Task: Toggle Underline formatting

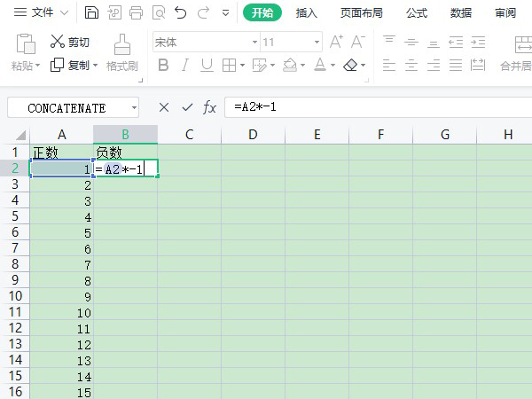Action: coord(207,65)
